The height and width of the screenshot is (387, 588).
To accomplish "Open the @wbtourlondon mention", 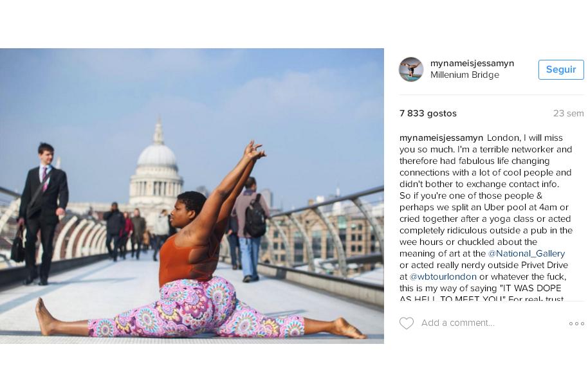I will [443, 277].
